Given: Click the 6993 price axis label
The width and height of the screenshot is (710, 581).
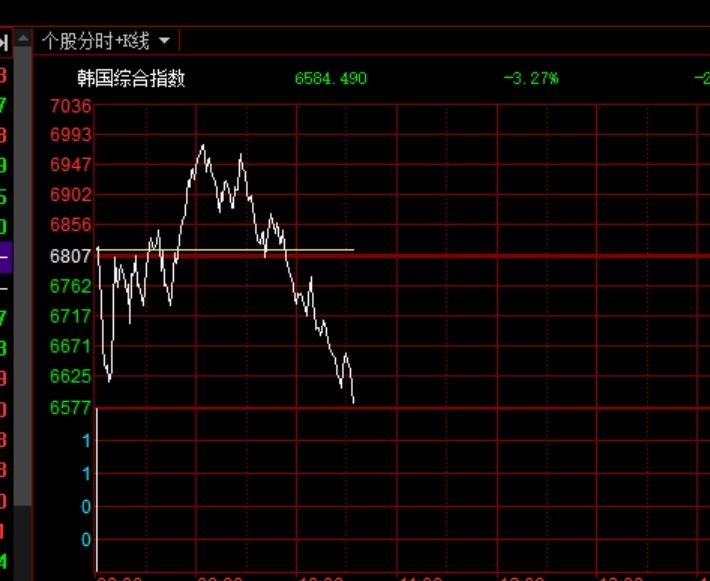Looking at the screenshot, I should coord(71,135).
